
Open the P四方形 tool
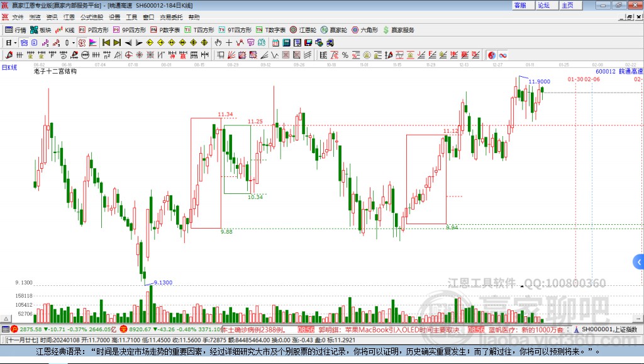coord(94,30)
